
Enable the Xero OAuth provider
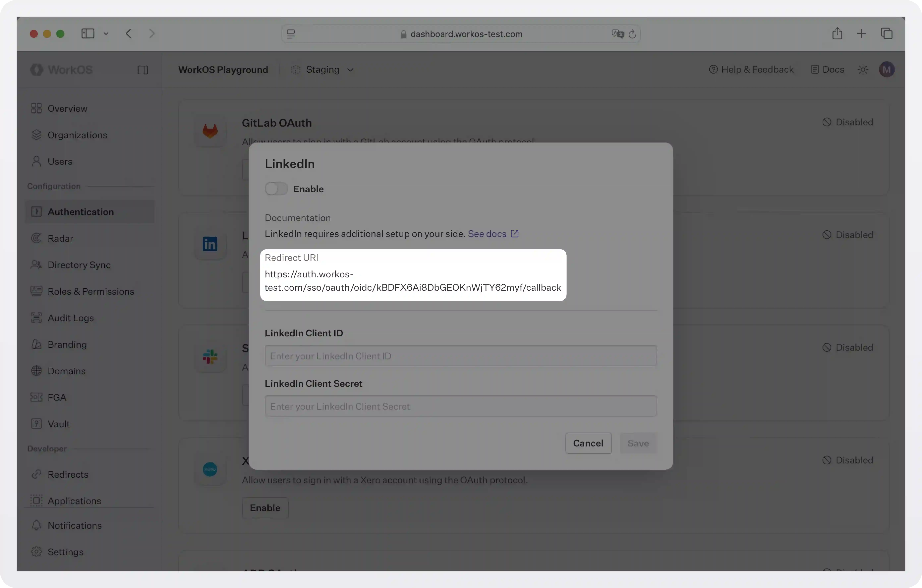[x=265, y=508]
